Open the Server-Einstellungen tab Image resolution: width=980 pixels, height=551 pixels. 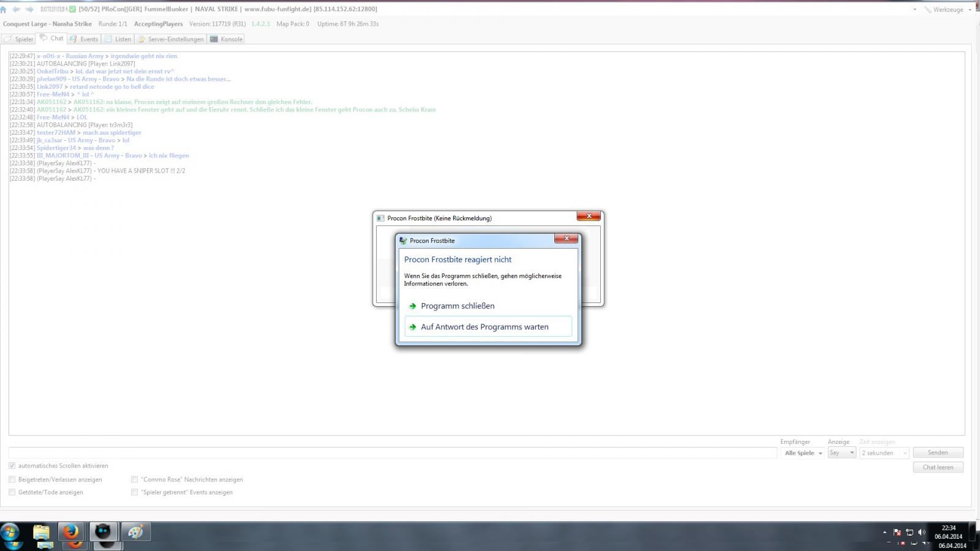(171, 39)
